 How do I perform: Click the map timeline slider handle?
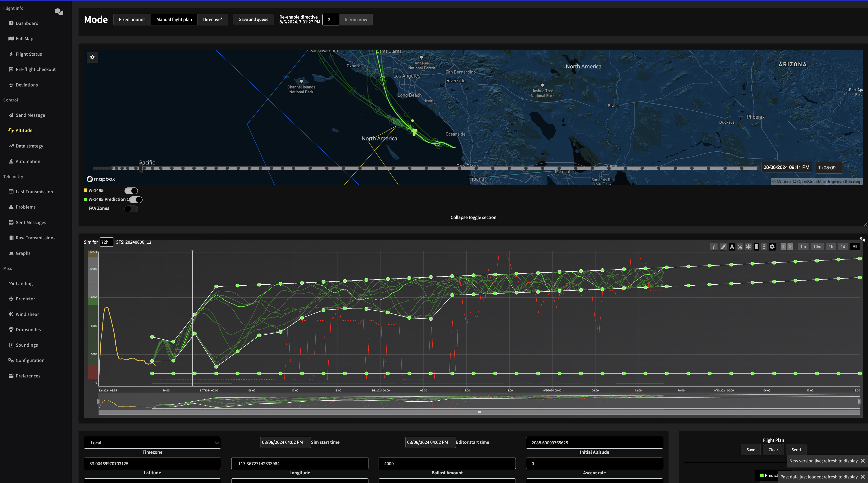point(141,168)
